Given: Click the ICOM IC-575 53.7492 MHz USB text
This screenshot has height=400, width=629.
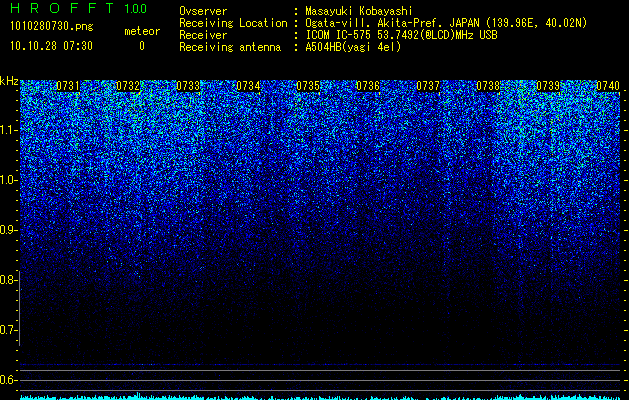Looking at the screenshot, I should pyautogui.click(x=401, y=35).
